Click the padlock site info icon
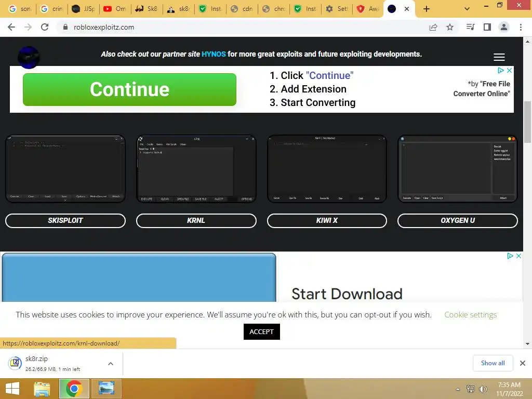The width and height of the screenshot is (532, 399). click(x=65, y=27)
